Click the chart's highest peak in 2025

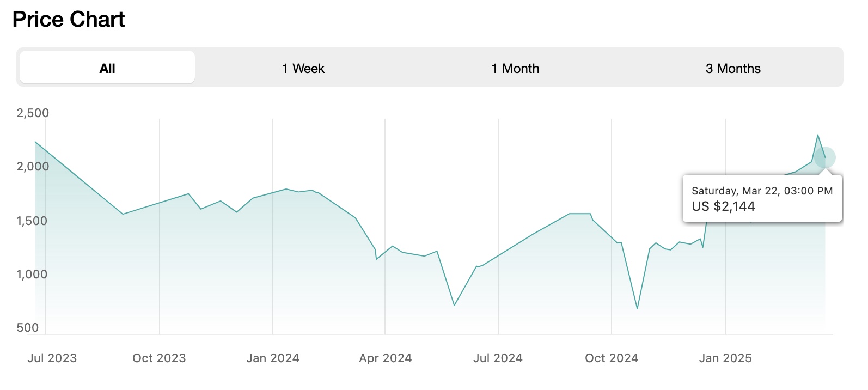(x=817, y=135)
